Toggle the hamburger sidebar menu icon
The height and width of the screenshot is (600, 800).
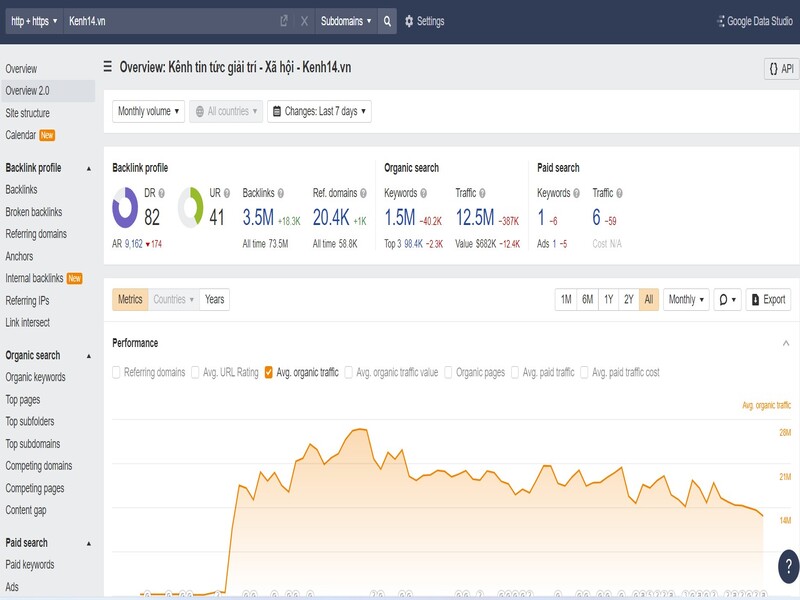pyautogui.click(x=108, y=67)
